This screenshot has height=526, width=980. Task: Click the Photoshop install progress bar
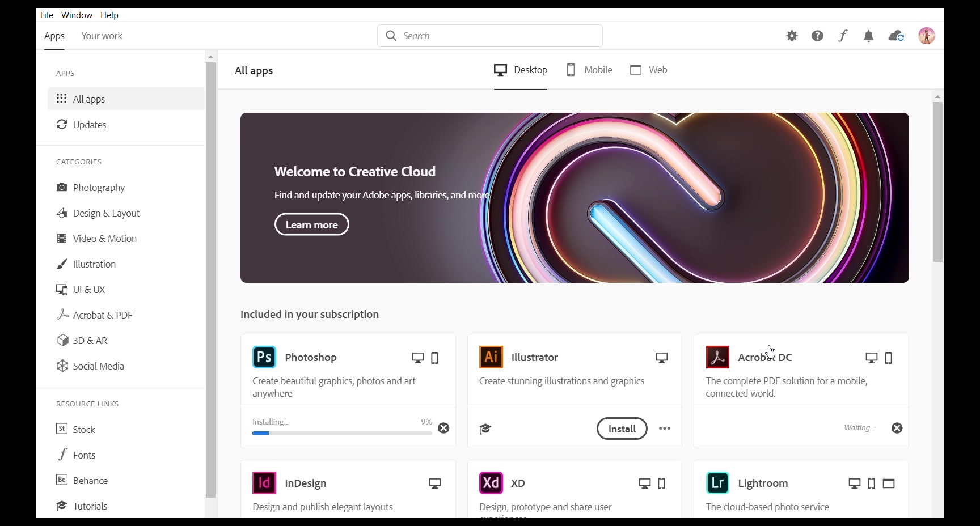[342, 433]
